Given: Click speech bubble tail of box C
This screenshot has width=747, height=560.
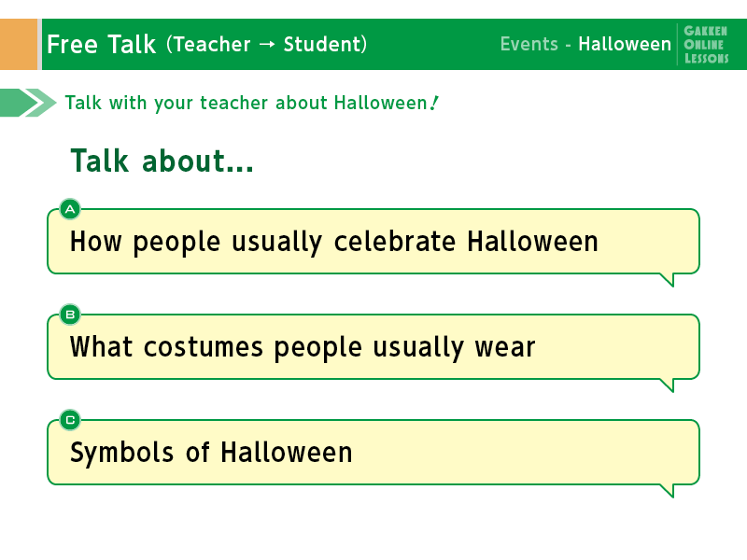Looking at the screenshot, I should (667, 491).
